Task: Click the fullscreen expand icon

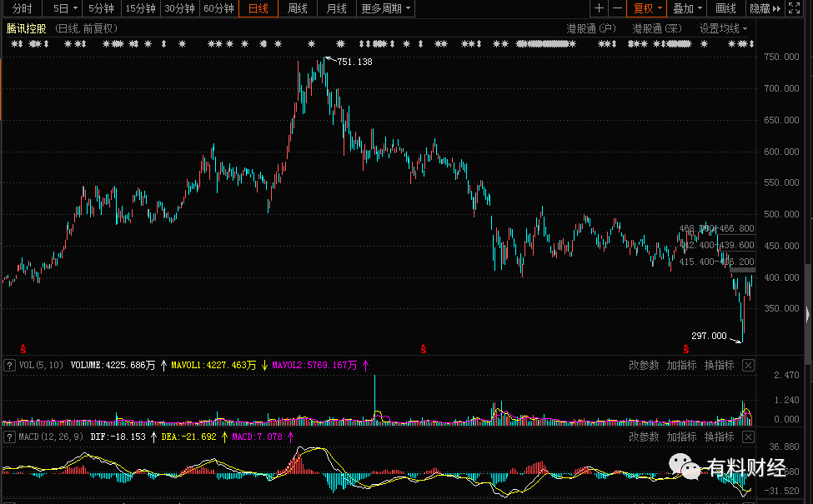Action: point(794,8)
